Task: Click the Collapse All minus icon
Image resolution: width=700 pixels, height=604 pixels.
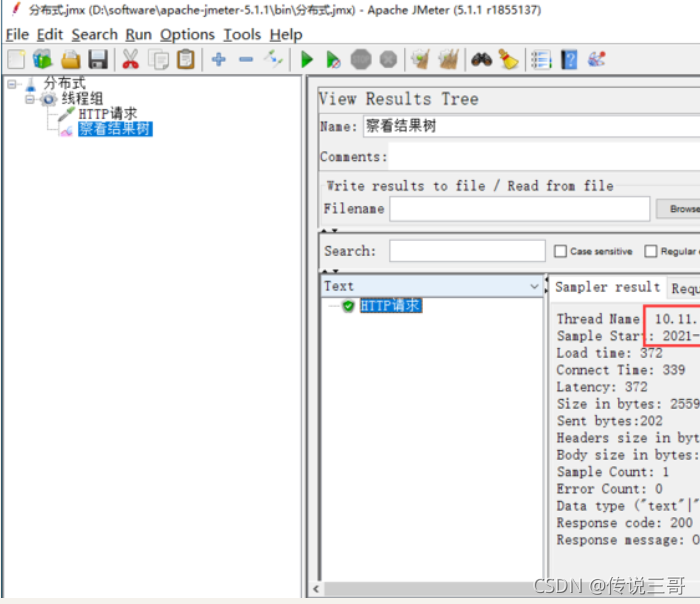Action: [x=246, y=59]
